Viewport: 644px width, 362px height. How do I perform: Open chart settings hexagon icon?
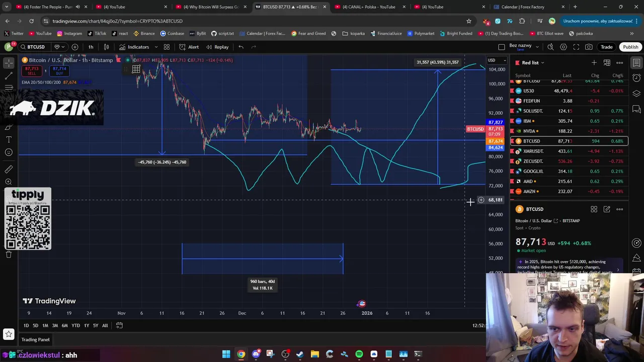(563, 47)
